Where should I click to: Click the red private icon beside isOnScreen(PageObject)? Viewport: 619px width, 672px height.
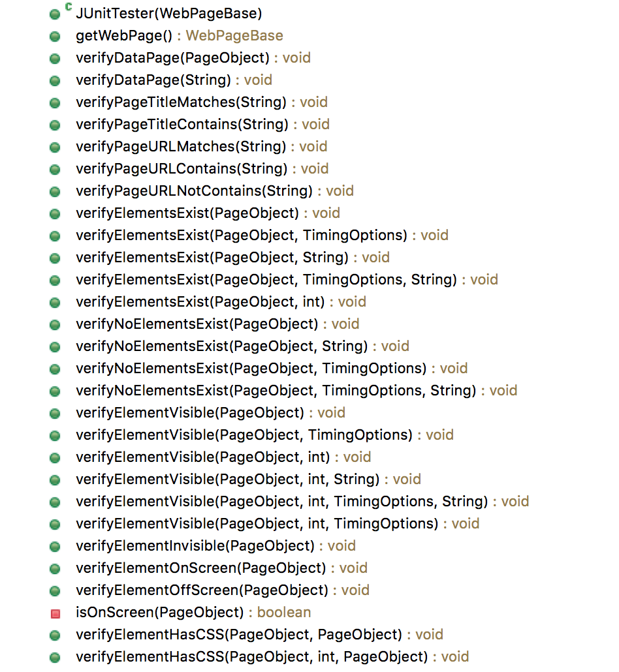[x=56, y=614]
